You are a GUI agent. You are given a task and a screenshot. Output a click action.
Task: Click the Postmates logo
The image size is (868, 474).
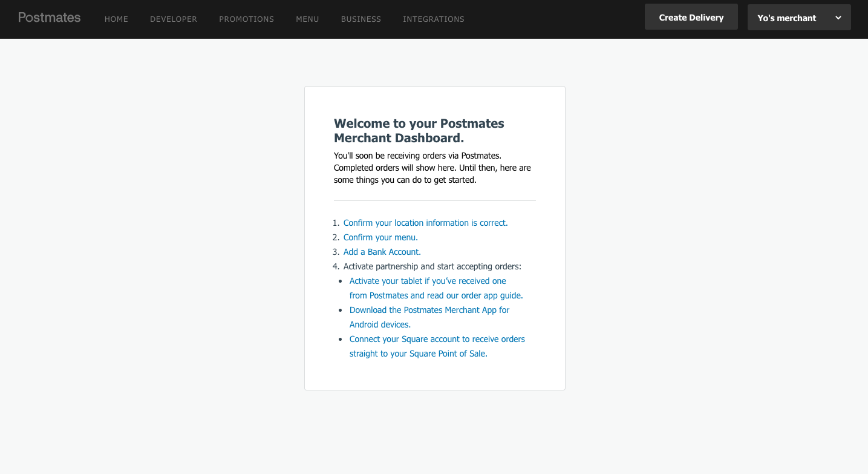click(x=49, y=18)
